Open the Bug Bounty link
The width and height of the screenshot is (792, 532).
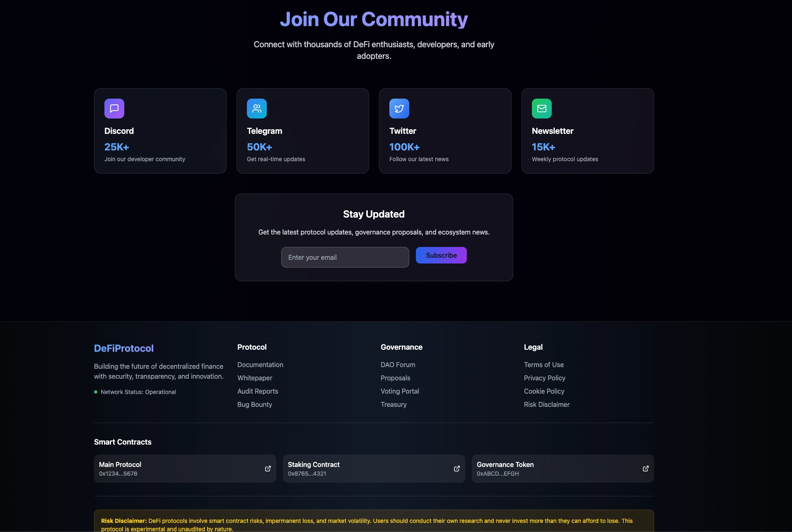coord(255,404)
